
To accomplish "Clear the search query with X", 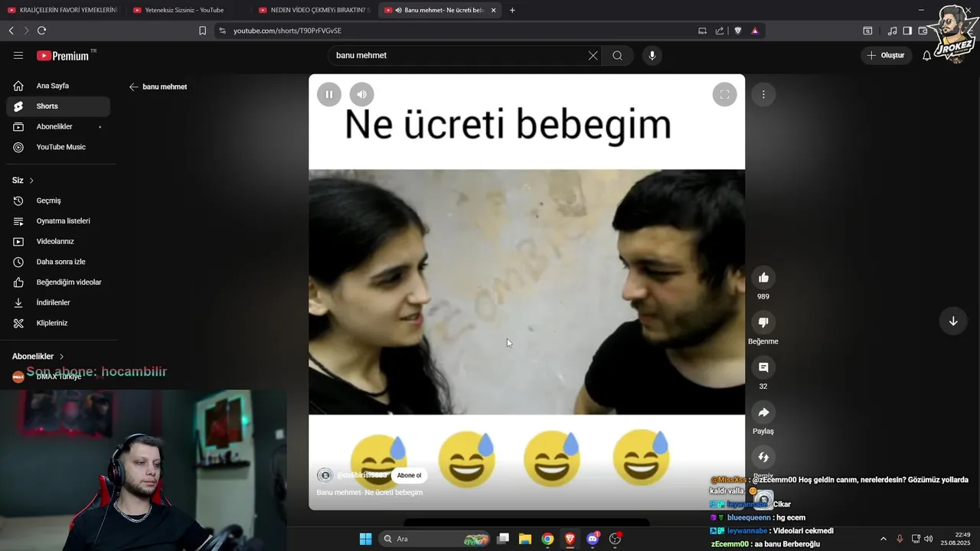I will (593, 55).
